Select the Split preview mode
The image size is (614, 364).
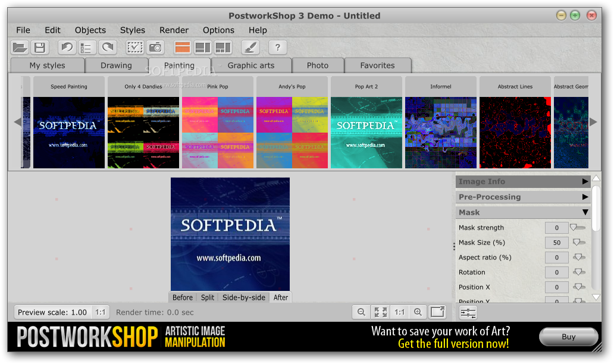pyautogui.click(x=208, y=297)
